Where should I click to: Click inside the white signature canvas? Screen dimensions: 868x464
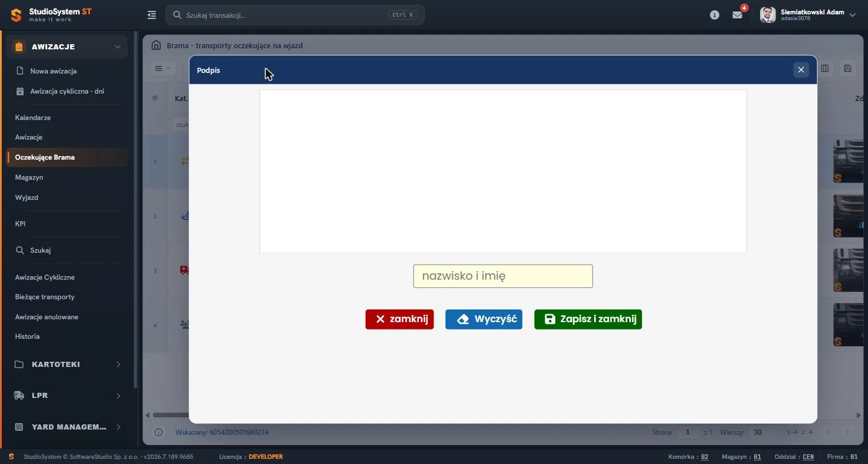tap(503, 171)
